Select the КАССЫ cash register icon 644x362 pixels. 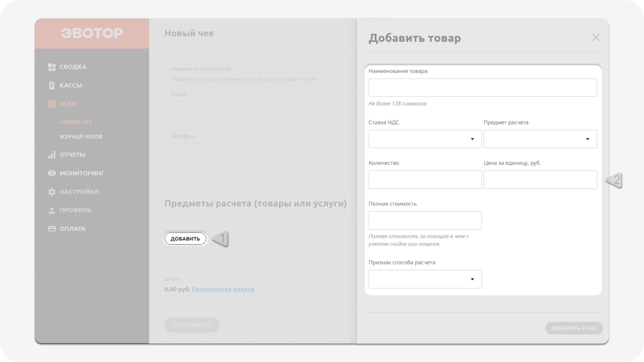pyautogui.click(x=52, y=85)
